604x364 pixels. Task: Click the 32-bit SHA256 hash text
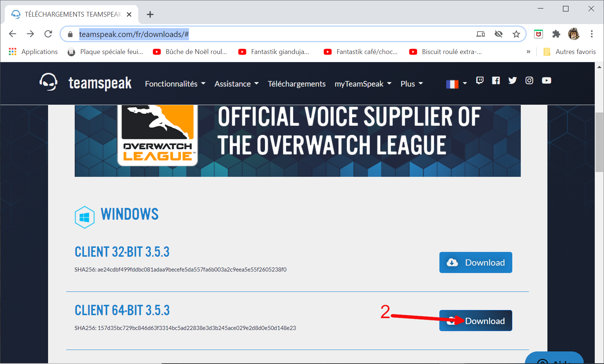click(x=180, y=270)
